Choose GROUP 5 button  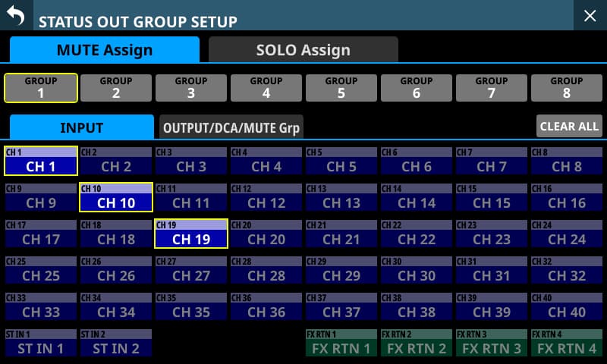341,88
